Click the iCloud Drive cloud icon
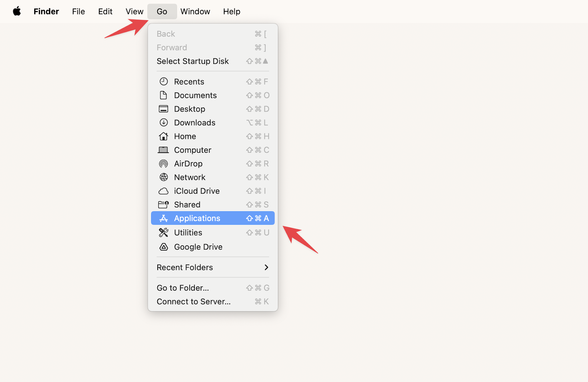Screen dimensions: 588x382 (x=164, y=191)
